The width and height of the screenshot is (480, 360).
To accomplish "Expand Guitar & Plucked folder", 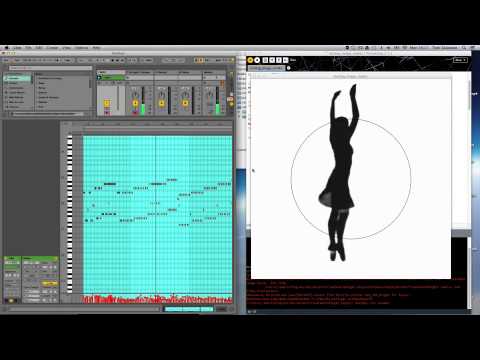I will click(x=49, y=97).
